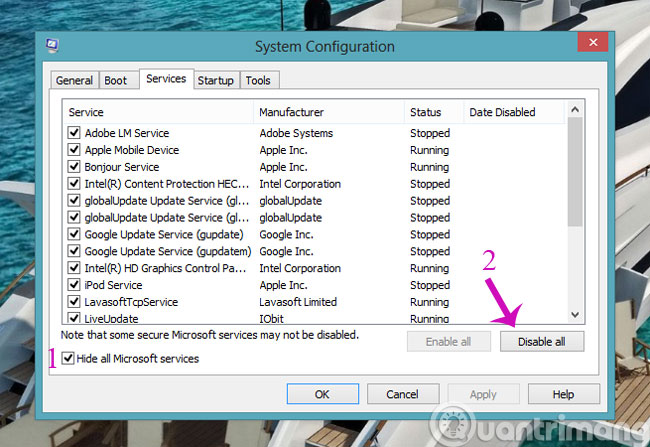The height and width of the screenshot is (447, 650).
Task: Confirm with the OK button
Action: pyautogui.click(x=323, y=394)
